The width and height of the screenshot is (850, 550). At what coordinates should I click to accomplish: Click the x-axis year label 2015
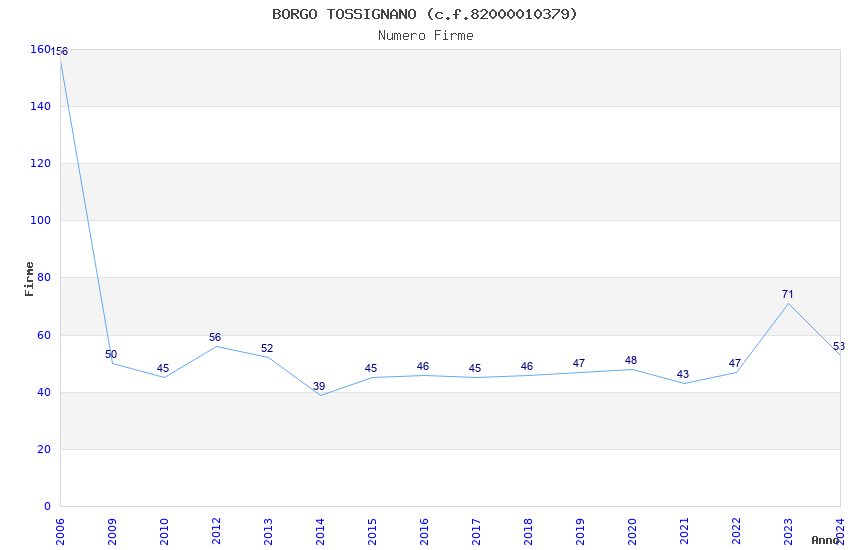coord(372,532)
